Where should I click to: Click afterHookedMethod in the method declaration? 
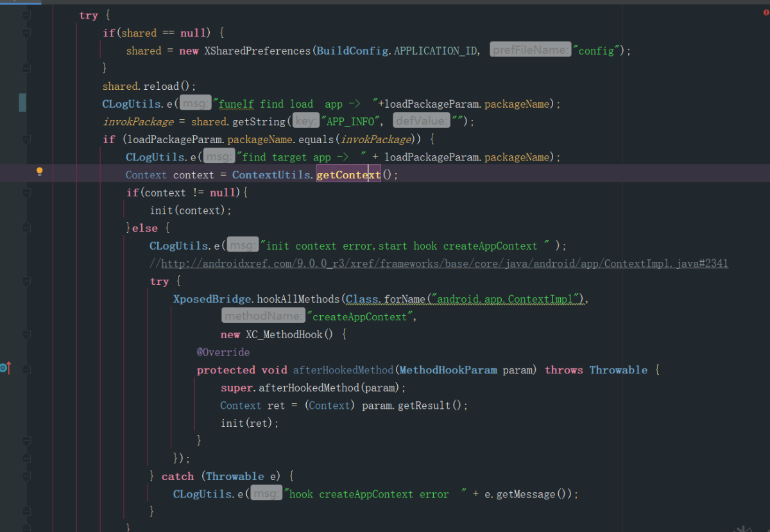click(343, 370)
